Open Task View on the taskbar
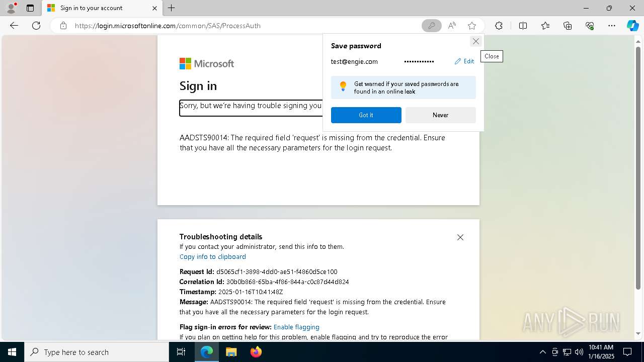 tap(181, 352)
